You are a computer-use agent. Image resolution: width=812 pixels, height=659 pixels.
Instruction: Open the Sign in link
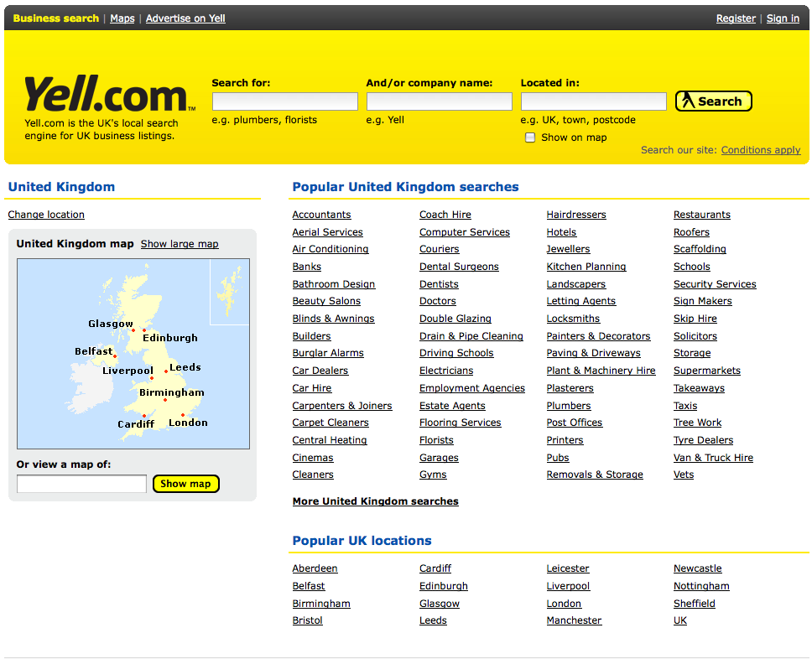click(783, 18)
